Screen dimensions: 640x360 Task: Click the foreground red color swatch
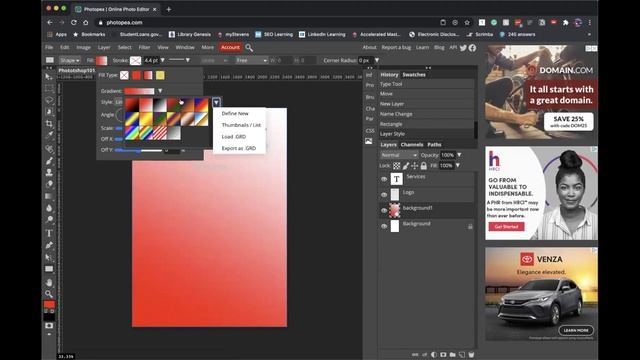[x=49, y=305]
